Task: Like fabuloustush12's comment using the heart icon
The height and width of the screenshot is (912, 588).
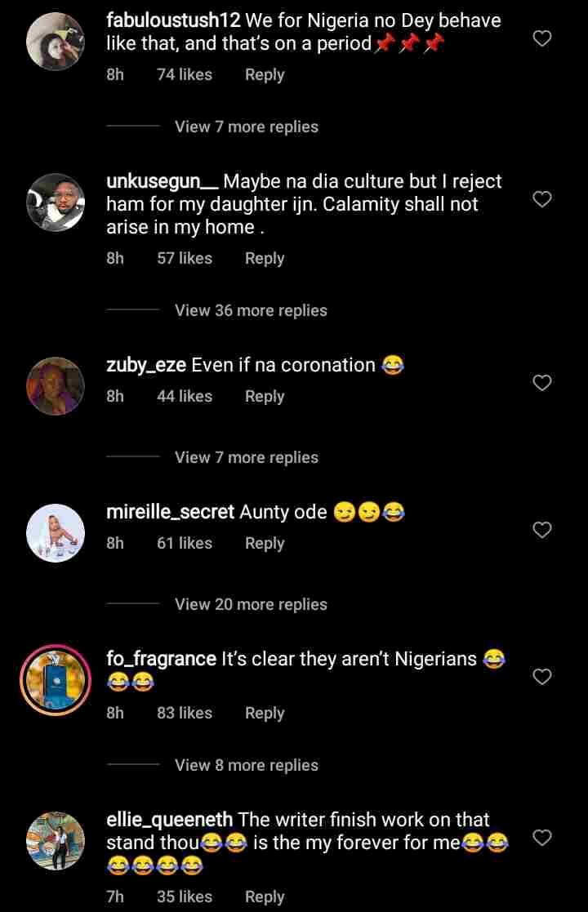Action: [541, 38]
